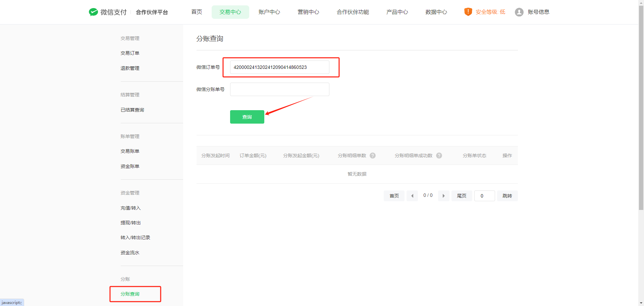644x306 pixels.
Task: Select 分账查询 in the sidebar
Action: [x=130, y=294]
